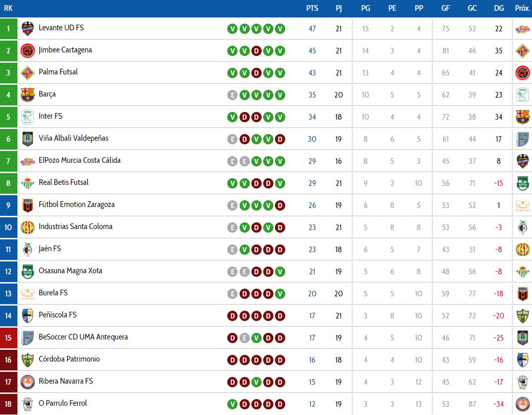
Task: Click the Inter FS crest beside its name
Action: (28, 117)
